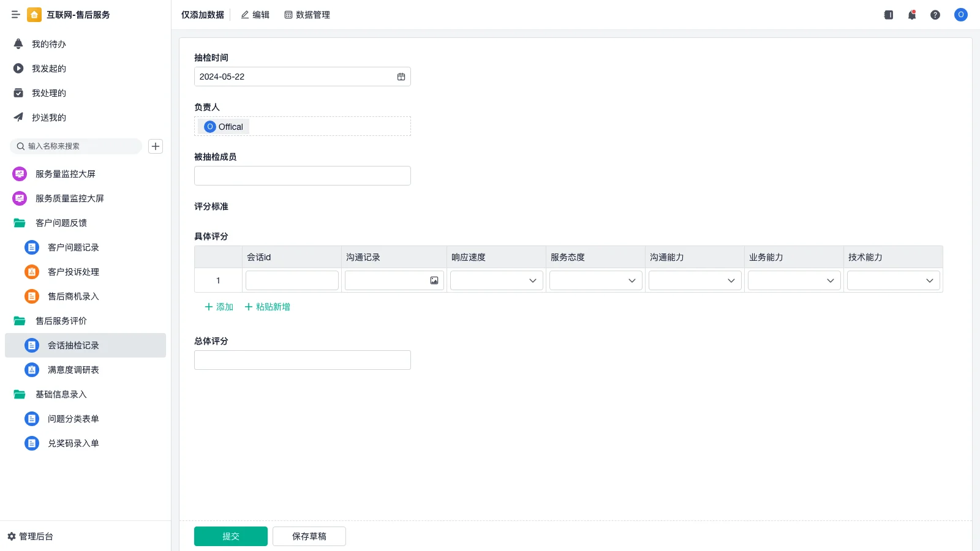Click the plus button next to search box
980x551 pixels.
click(x=155, y=146)
